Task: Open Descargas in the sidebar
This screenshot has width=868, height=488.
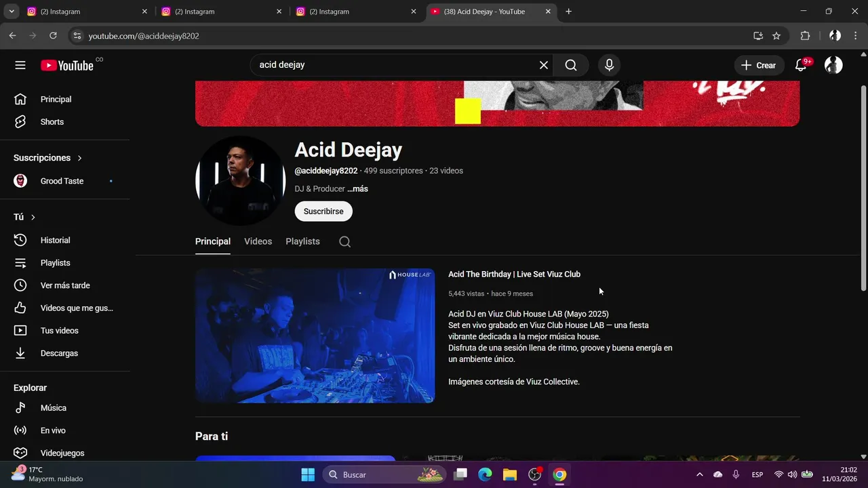Action: pos(65,353)
